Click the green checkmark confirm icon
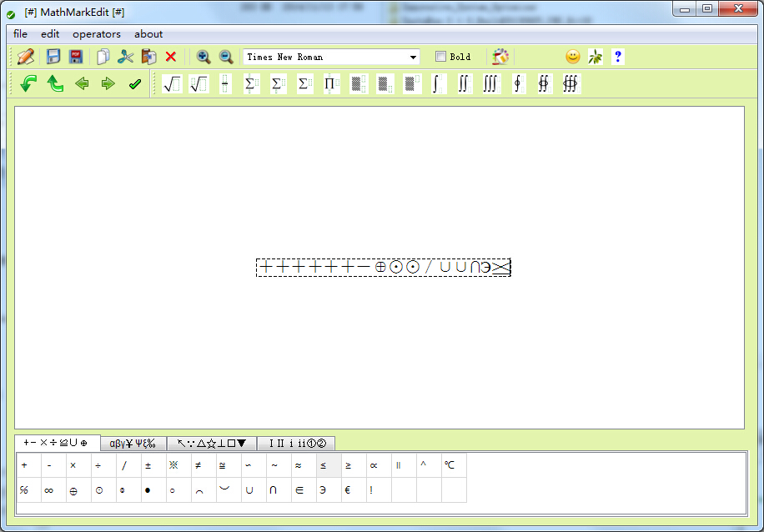This screenshot has height=532, width=764. click(135, 83)
